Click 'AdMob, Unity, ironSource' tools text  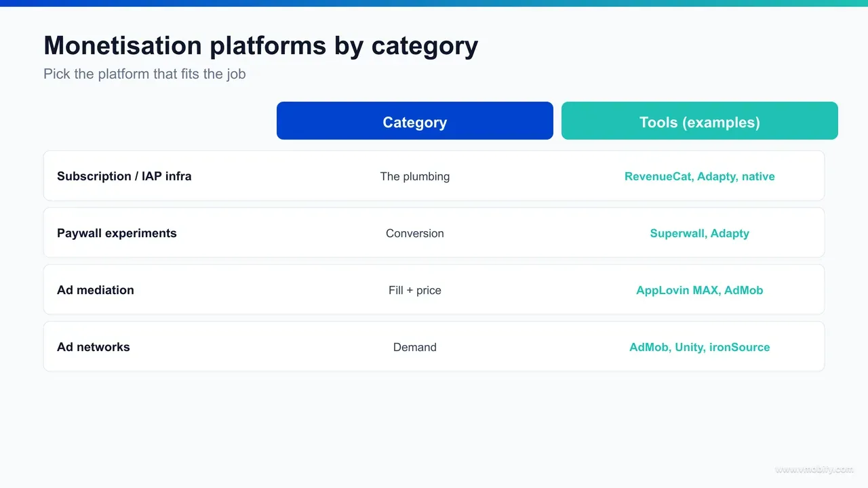coord(700,347)
